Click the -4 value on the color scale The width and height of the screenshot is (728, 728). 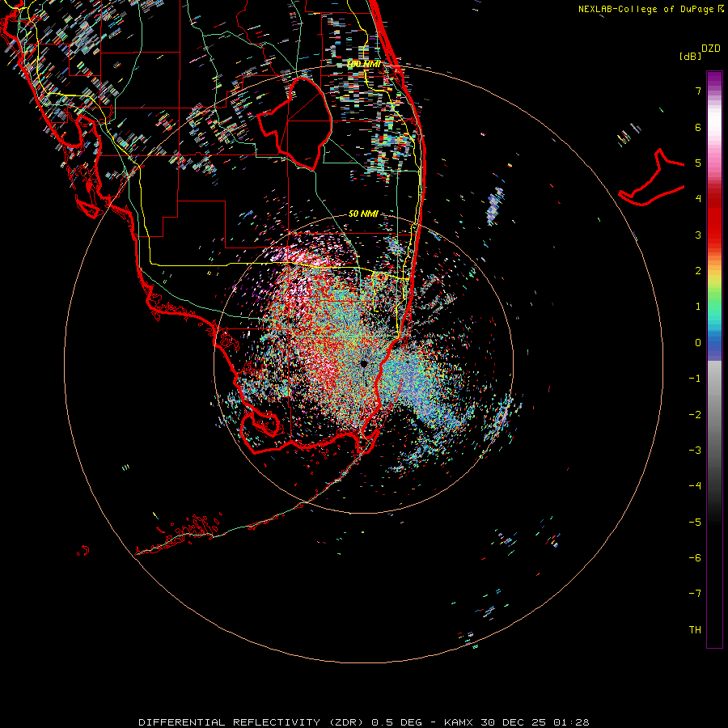tap(695, 485)
